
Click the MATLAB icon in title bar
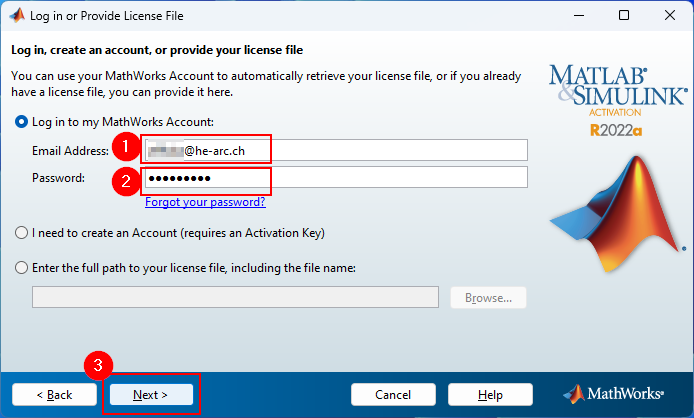(x=17, y=15)
